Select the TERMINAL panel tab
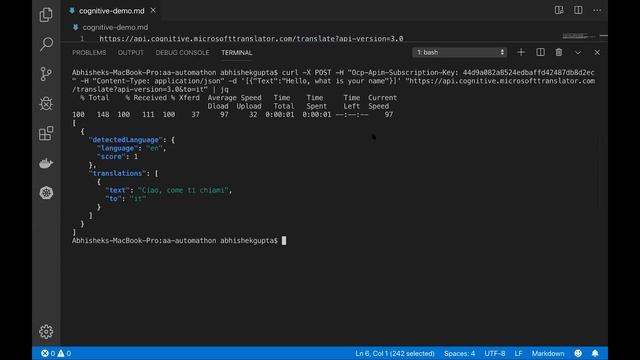Screen dimensions: 640x360 click(x=236, y=53)
